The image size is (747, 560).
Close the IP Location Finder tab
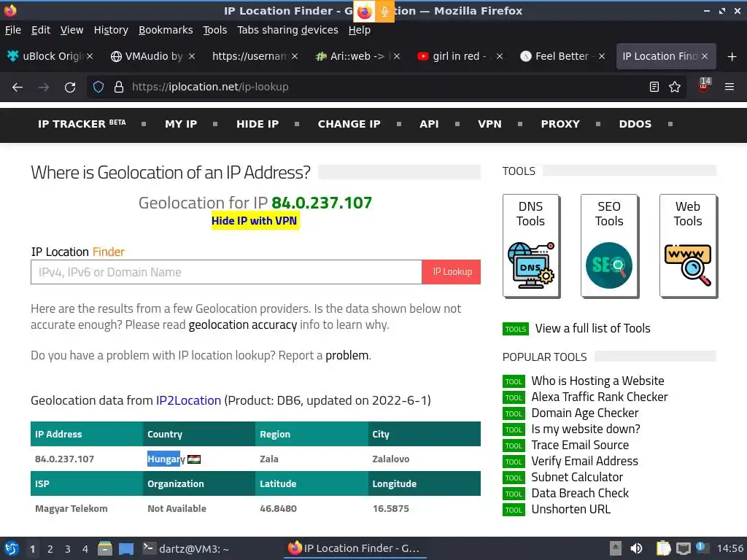(705, 57)
